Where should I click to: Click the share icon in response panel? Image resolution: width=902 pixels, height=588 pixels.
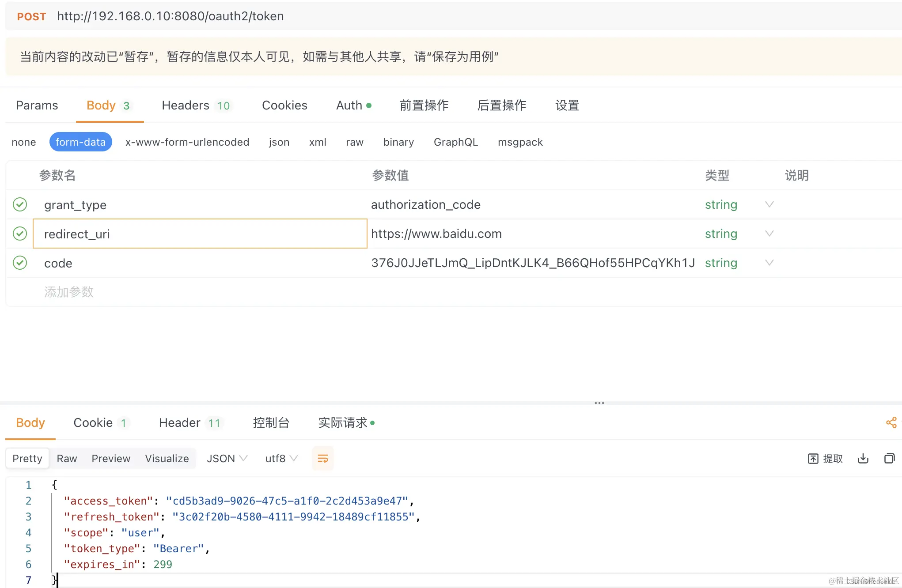point(891,422)
